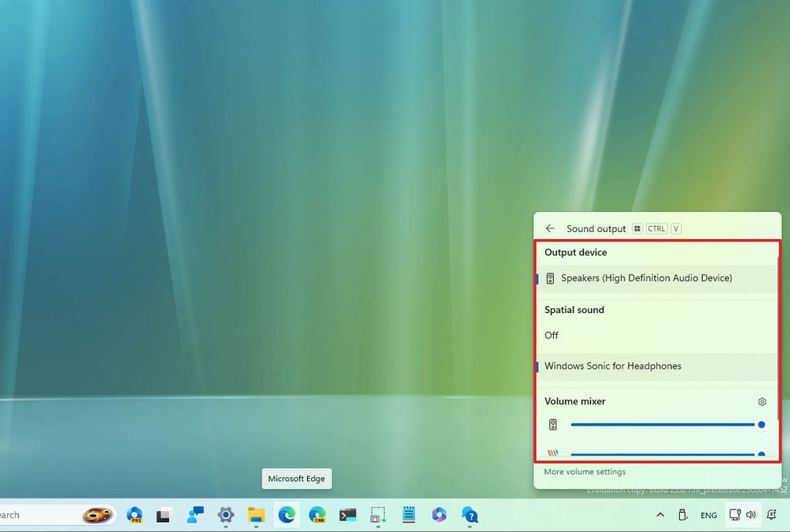Click the network and volume tray icon
This screenshot has height=532, width=790.
[742, 515]
